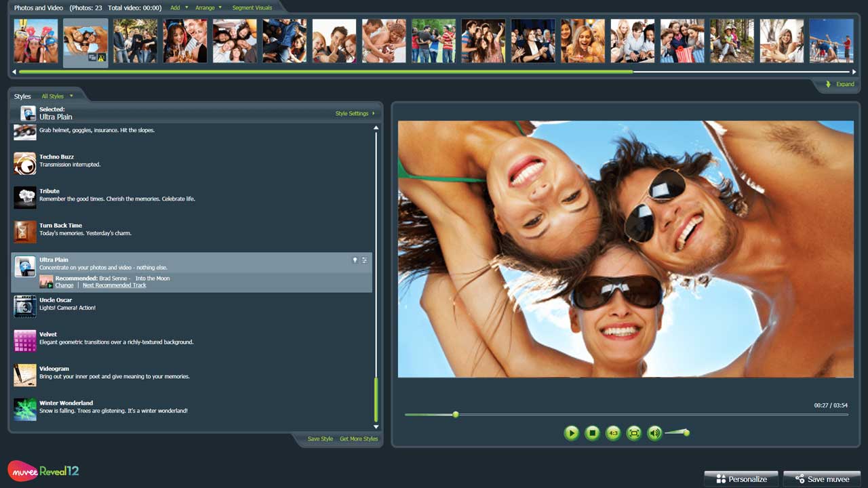This screenshot has height=488, width=868.
Task: Click the Winter Wonderland style icon
Action: click(25, 409)
